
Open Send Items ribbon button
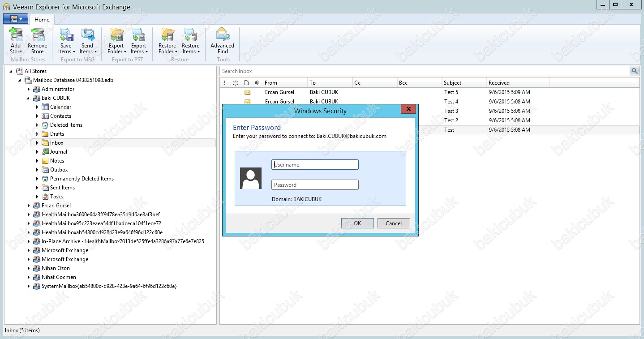87,41
